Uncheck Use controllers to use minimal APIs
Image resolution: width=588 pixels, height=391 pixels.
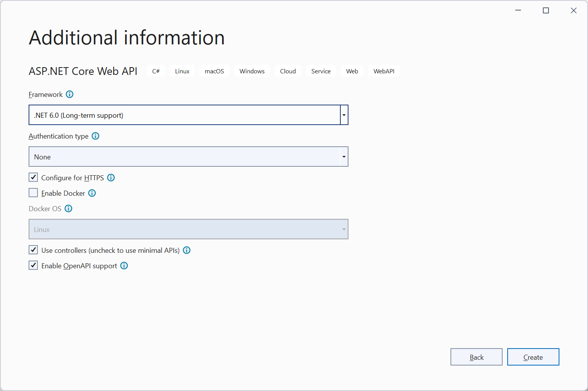pyautogui.click(x=33, y=250)
